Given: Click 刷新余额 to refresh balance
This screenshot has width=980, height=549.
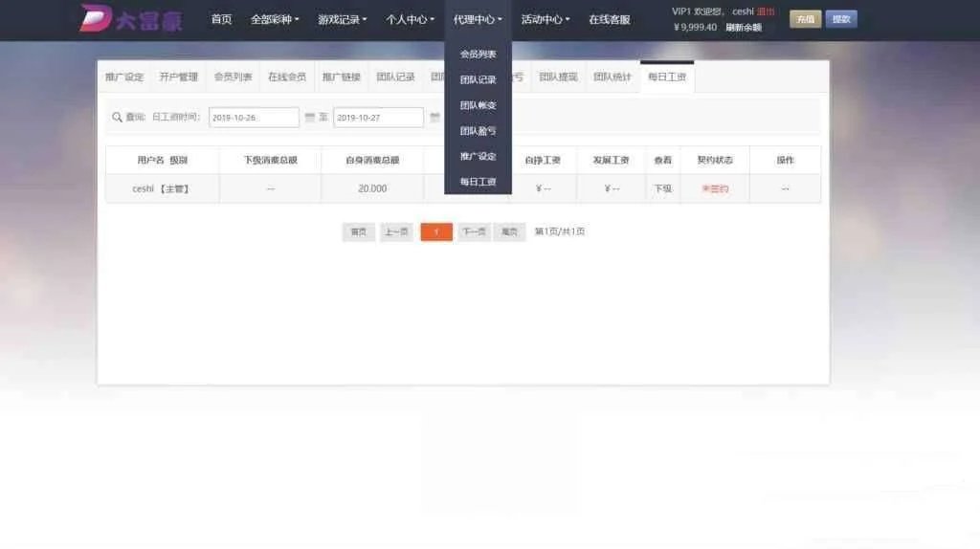Looking at the screenshot, I should point(744,28).
